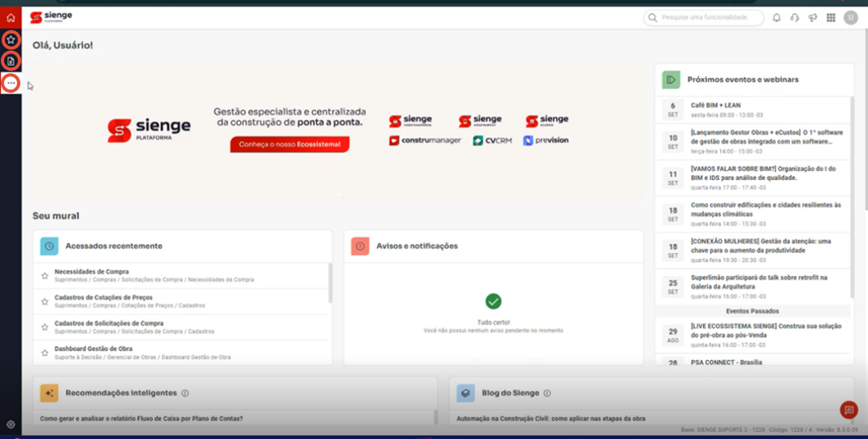
Task: Open the red chat feedback floating button
Action: point(848,409)
